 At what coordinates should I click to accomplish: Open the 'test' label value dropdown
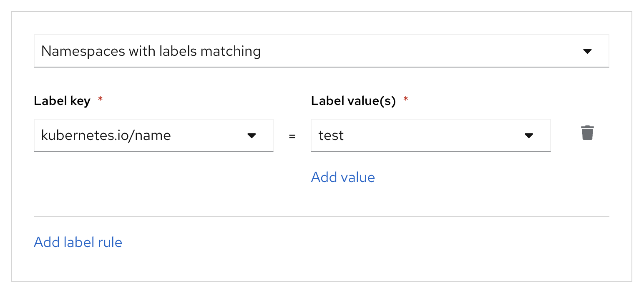tap(430, 135)
